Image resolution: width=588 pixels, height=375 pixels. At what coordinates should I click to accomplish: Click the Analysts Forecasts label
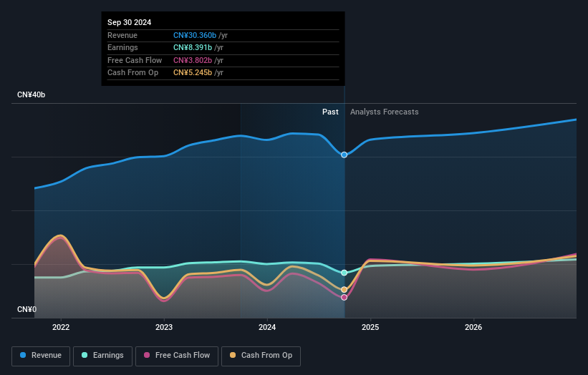(x=385, y=112)
